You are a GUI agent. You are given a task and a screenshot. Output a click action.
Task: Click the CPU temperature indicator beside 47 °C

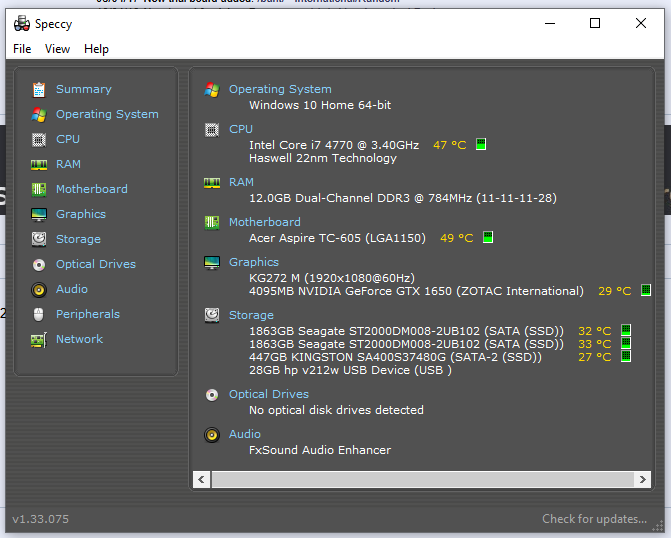click(481, 144)
